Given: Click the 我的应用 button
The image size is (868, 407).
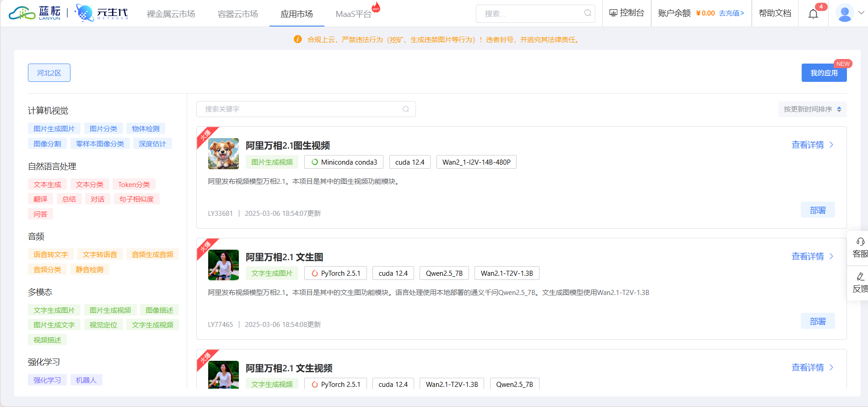Looking at the screenshot, I should [824, 73].
